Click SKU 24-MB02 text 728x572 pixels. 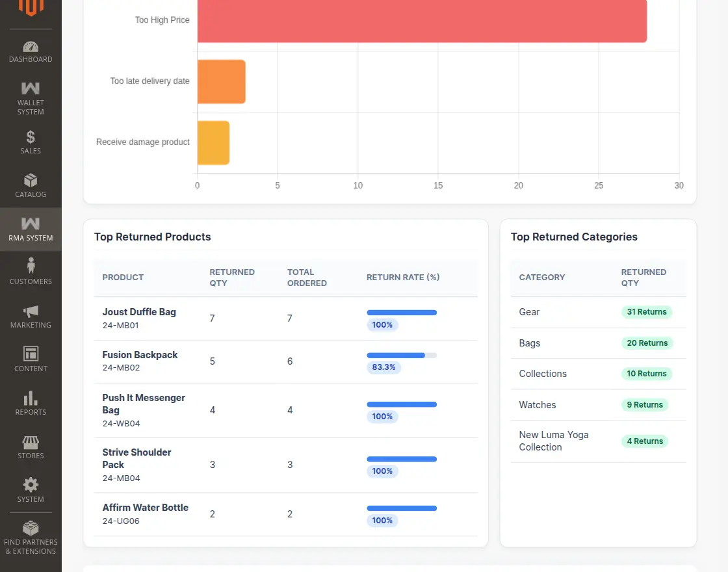coord(121,368)
